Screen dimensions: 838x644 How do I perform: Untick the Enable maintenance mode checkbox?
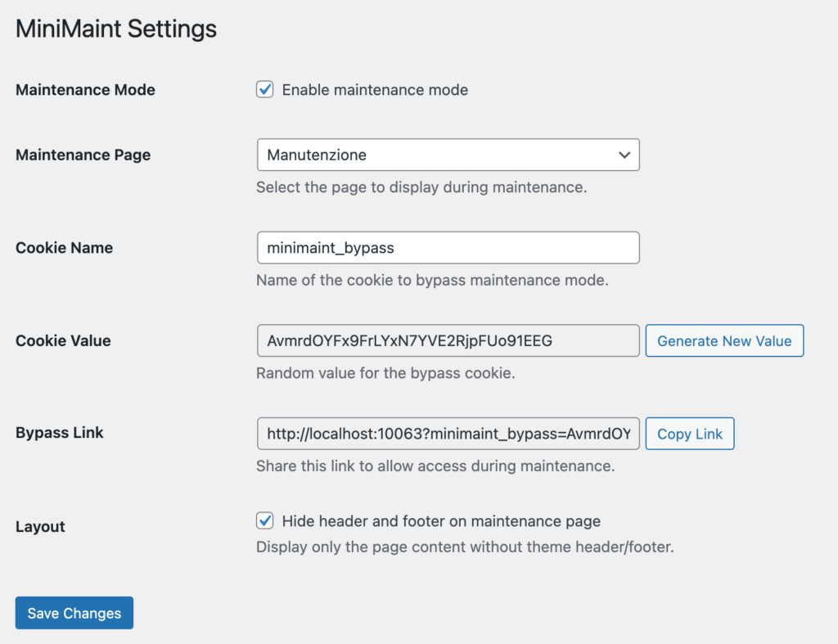pos(264,90)
